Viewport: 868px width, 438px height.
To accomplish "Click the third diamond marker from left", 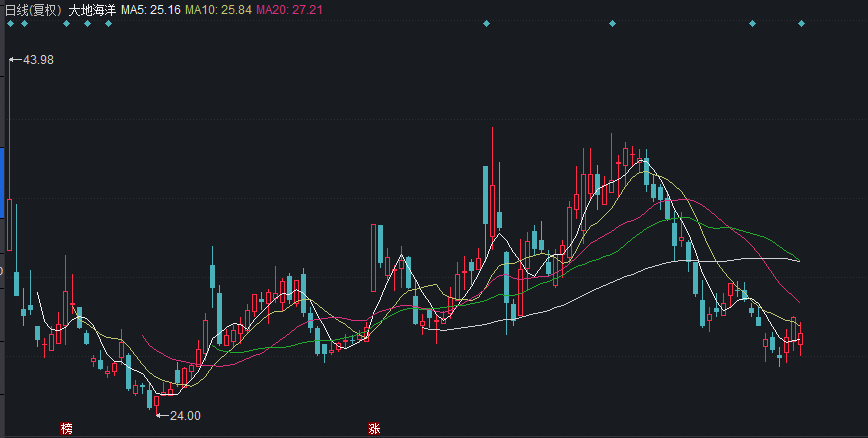I will tap(66, 23).
